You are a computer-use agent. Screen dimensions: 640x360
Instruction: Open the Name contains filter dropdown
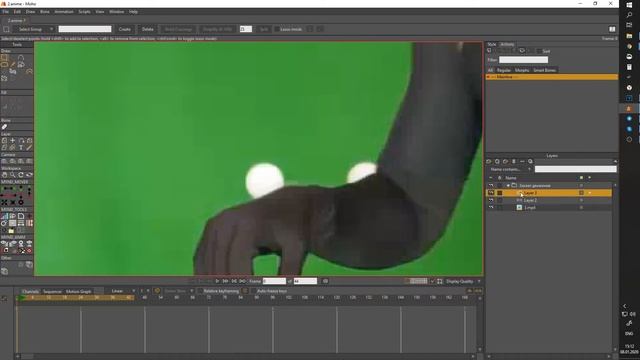pyautogui.click(x=510, y=169)
